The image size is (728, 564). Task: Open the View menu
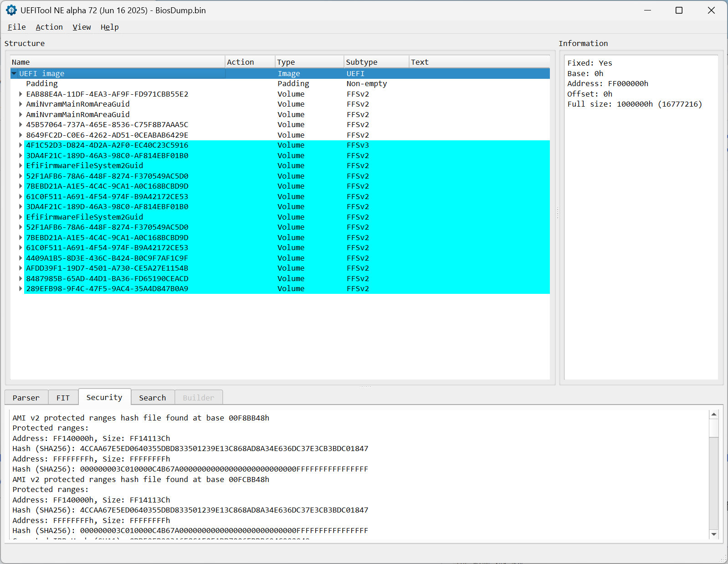click(82, 27)
